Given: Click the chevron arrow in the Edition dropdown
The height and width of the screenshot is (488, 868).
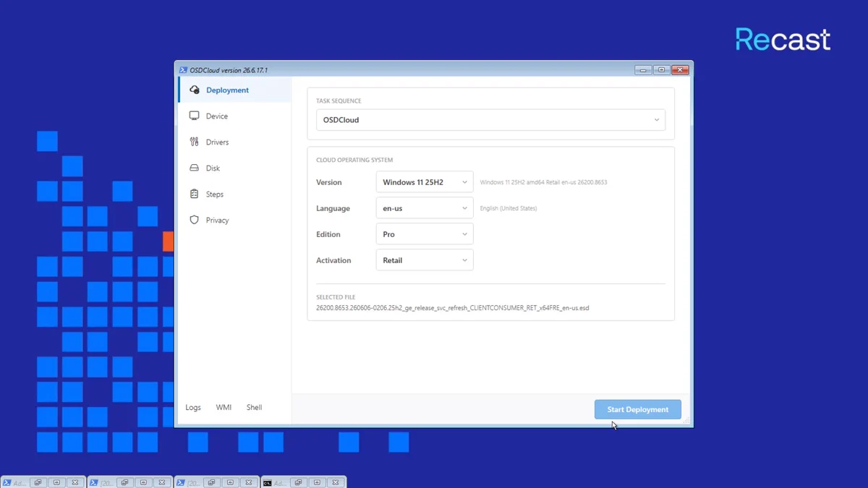Looking at the screenshot, I should click(464, 234).
